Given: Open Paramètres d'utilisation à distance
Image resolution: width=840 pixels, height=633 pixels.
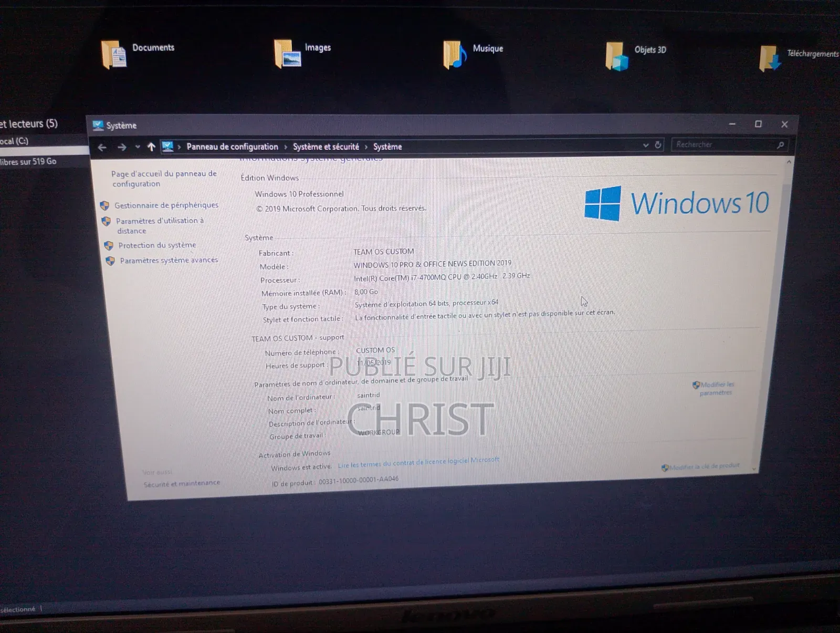Looking at the screenshot, I should (x=160, y=226).
